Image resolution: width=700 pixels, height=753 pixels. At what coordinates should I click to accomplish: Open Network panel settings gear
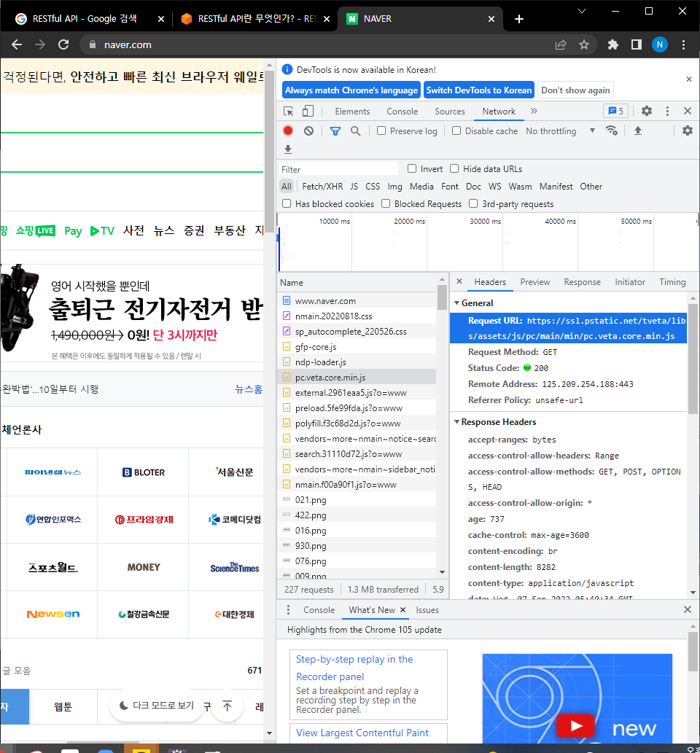pos(688,130)
